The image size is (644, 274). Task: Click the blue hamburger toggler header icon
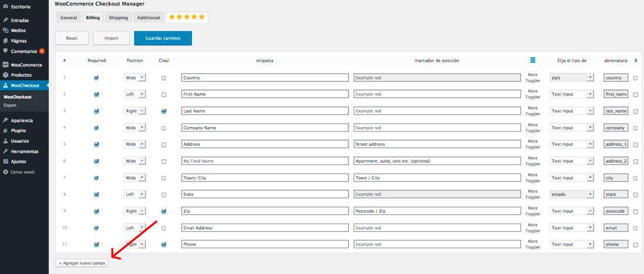pos(533,60)
